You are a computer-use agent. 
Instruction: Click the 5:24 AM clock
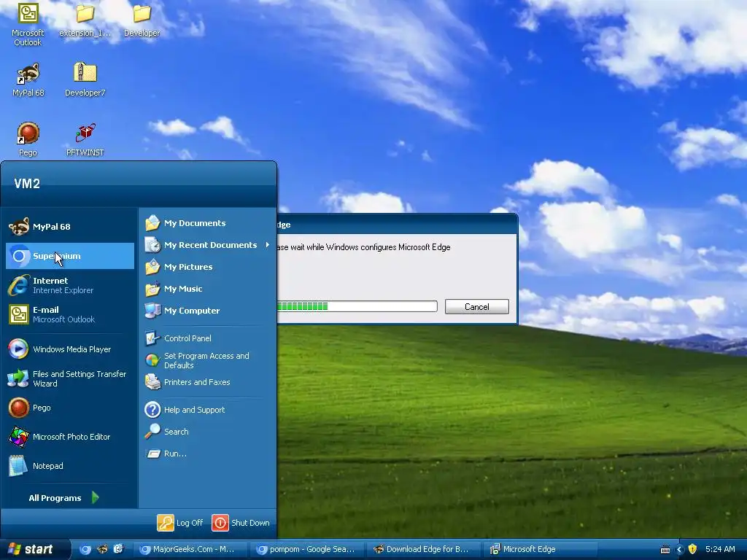(x=720, y=549)
